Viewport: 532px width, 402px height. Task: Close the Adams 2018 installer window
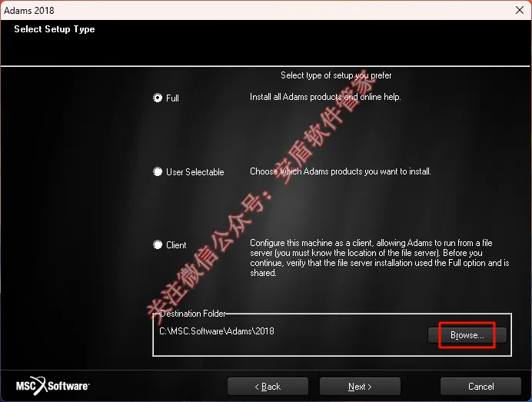click(520, 10)
